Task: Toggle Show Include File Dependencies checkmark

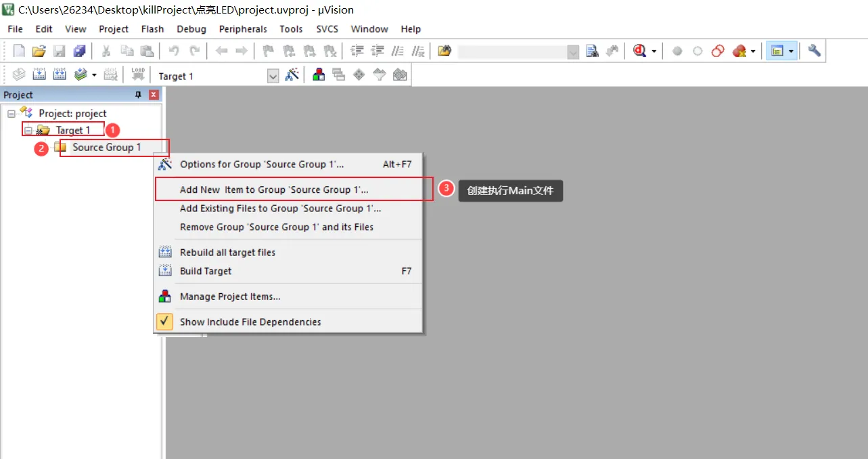Action: click(164, 322)
